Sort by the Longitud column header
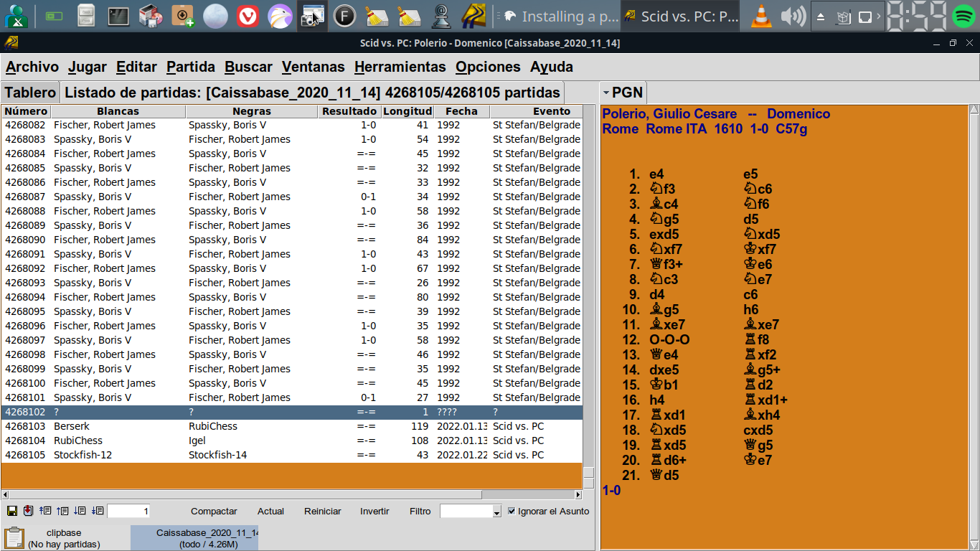Viewport: 980px width, 551px height. coord(407,111)
